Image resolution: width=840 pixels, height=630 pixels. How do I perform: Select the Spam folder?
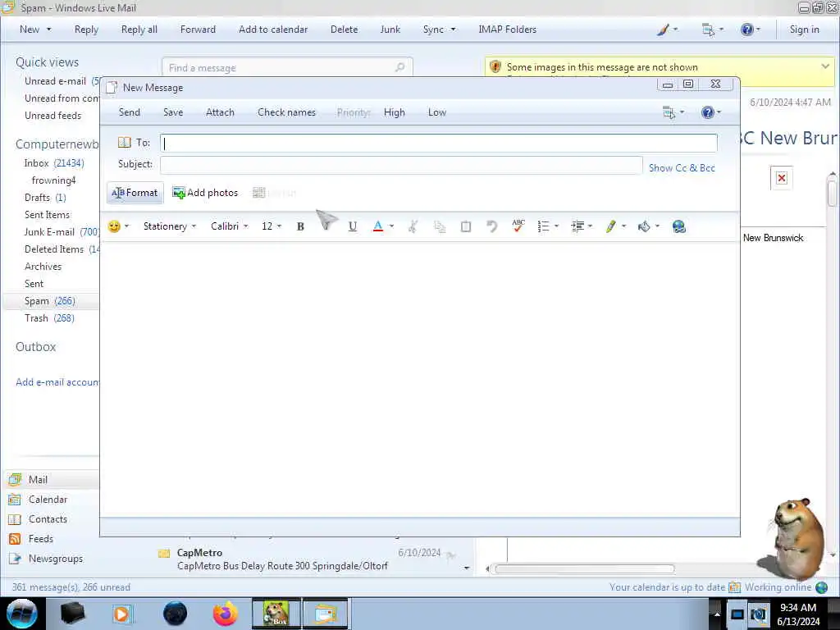pos(50,301)
